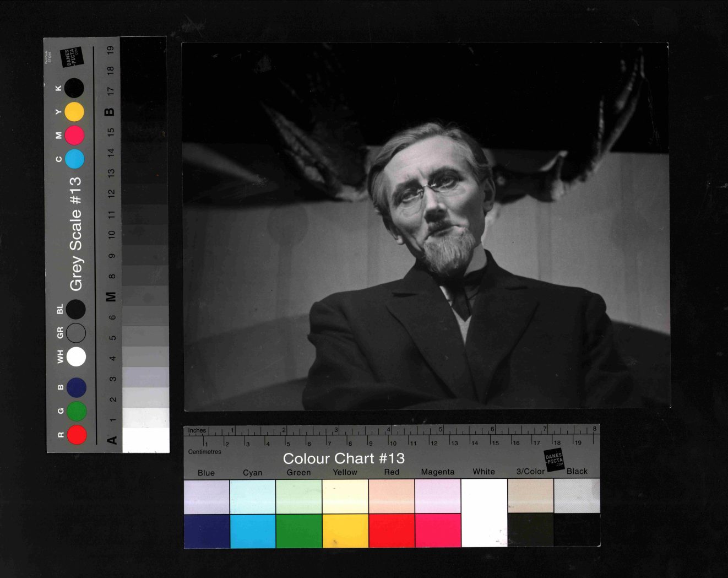Click the Danes-Picta logo on Colour Chart

[554, 460]
